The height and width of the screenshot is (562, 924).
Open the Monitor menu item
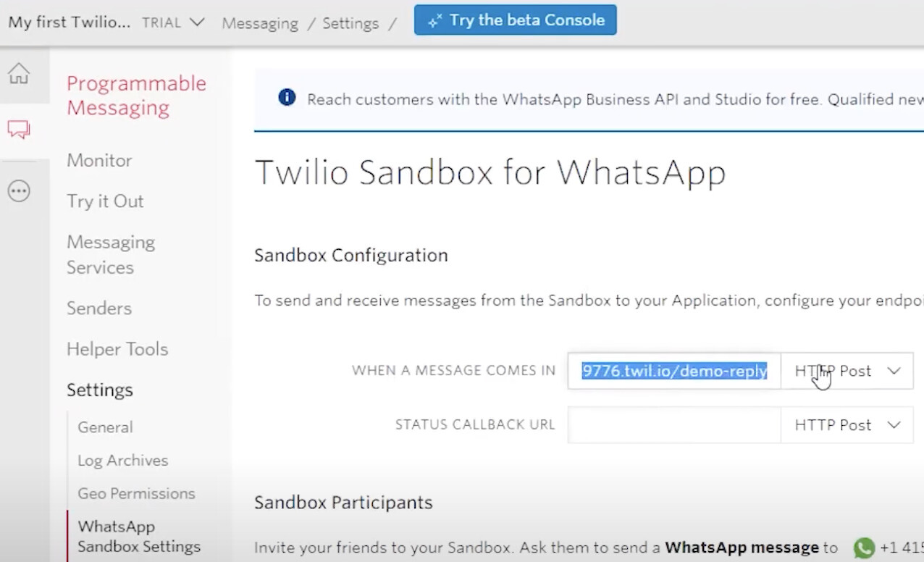click(x=99, y=160)
